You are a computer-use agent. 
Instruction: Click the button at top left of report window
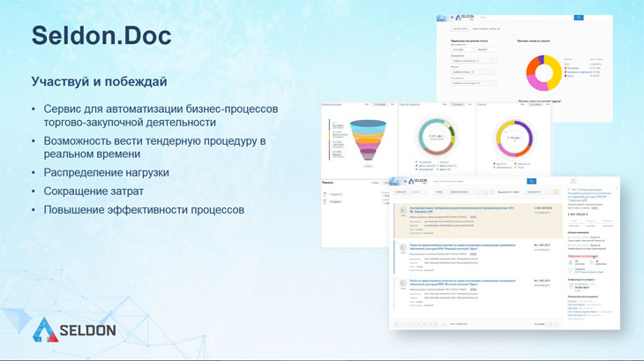coord(459,29)
